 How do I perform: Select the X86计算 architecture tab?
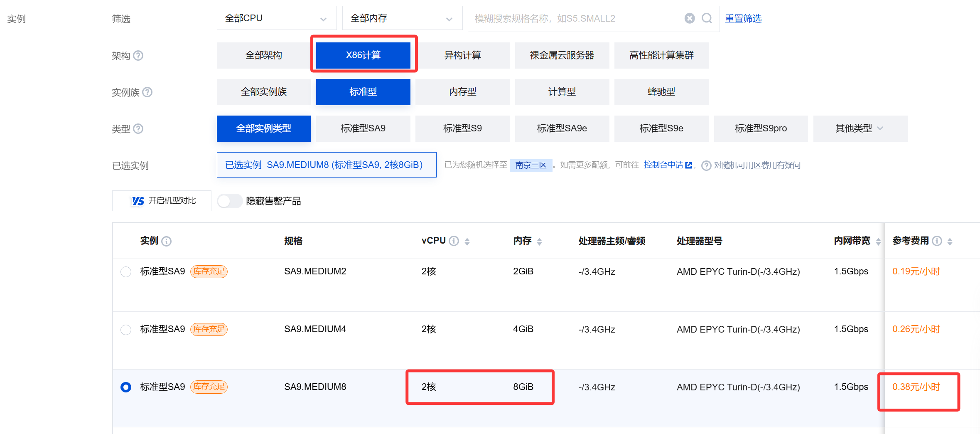coord(363,55)
